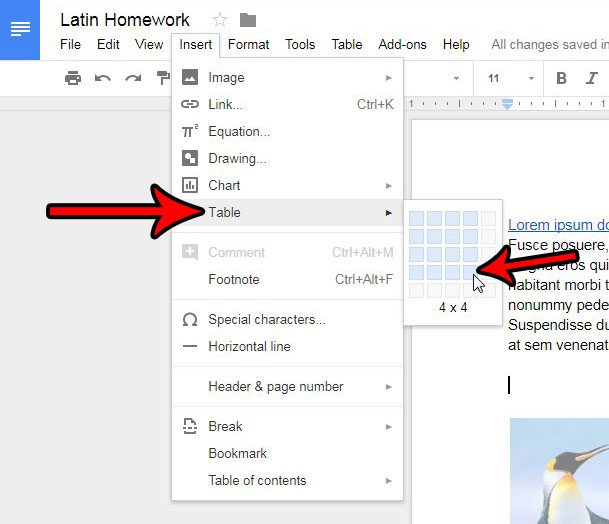Click the Lorem ipsum hyperlink
Image resolution: width=609 pixels, height=524 pixels.
557,225
